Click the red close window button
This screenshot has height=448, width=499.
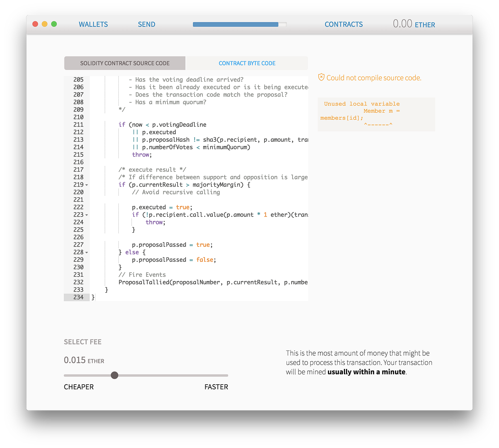pos(35,24)
